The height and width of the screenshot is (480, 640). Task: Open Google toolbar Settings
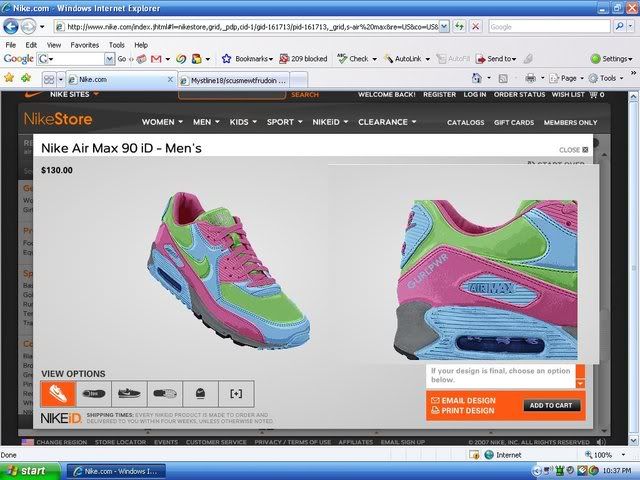point(611,59)
